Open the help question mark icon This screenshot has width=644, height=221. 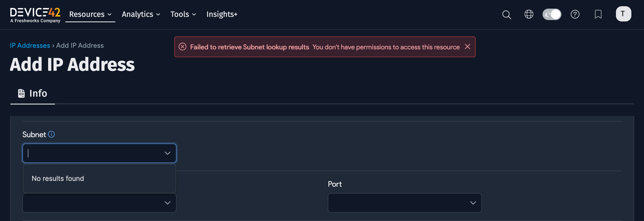[575, 14]
